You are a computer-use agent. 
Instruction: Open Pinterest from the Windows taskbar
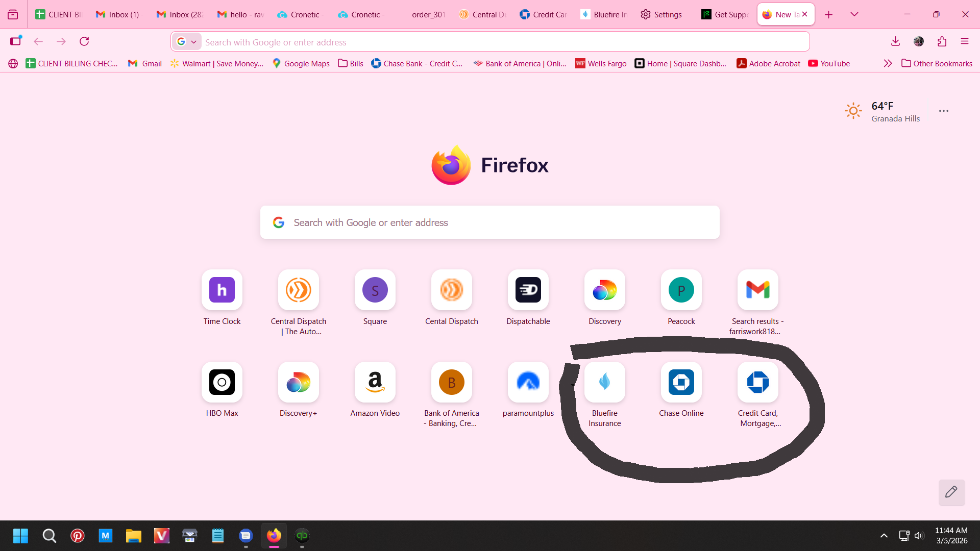point(78,536)
